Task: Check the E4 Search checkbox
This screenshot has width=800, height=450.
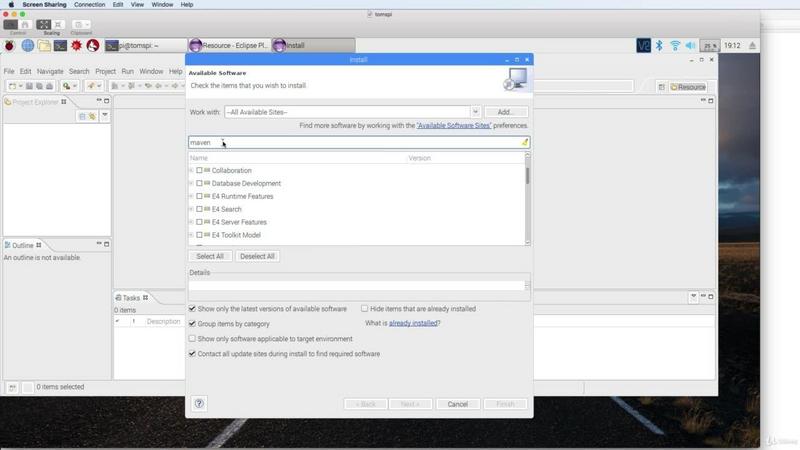Action: coord(199,209)
